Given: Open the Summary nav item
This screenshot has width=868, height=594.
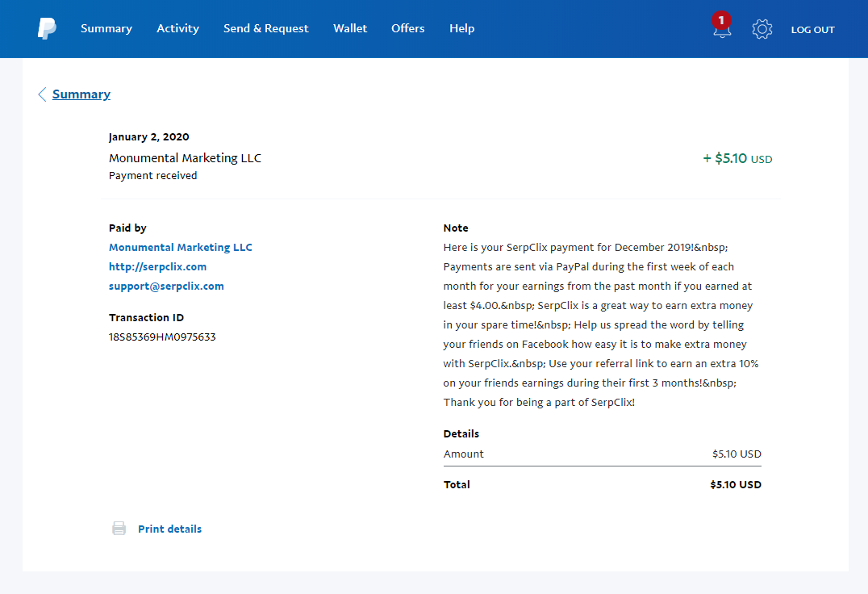Looking at the screenshot, I should [106, 28].
